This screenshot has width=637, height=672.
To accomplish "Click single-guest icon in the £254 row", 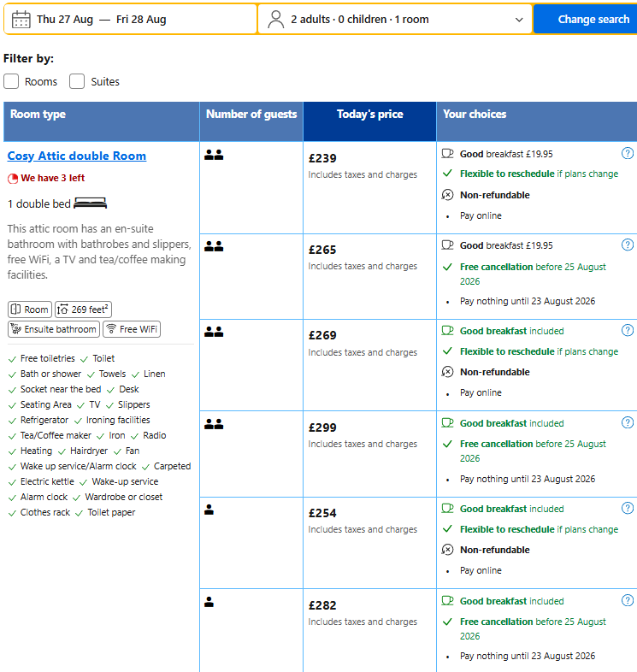I will pyautogui.click(x=209, y=510).
